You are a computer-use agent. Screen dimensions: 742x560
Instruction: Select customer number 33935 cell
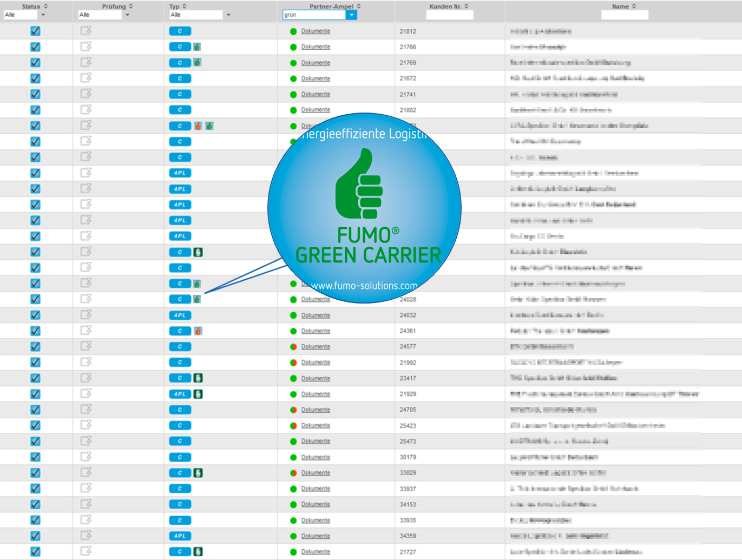[408, 520]
